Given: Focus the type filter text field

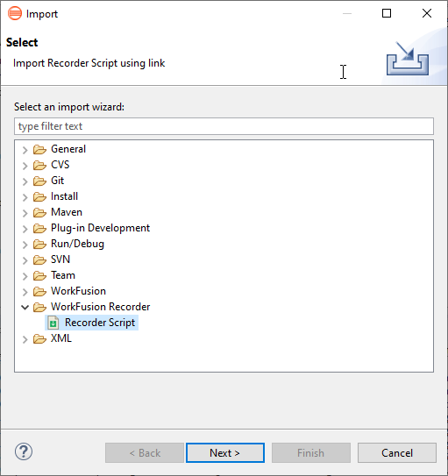Looking at the screenshot, I should tap(224, 126).
